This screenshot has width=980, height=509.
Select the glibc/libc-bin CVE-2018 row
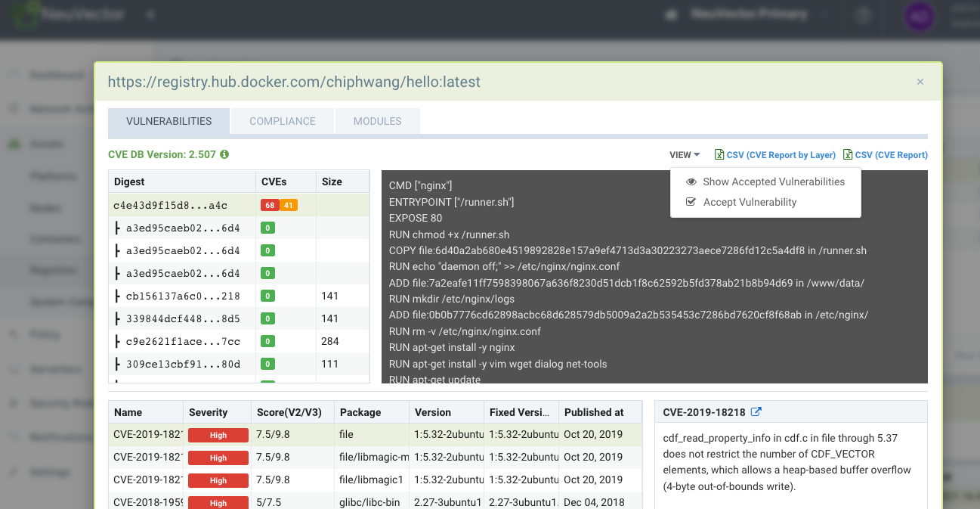pyautogui.click(x=373, y=502)
